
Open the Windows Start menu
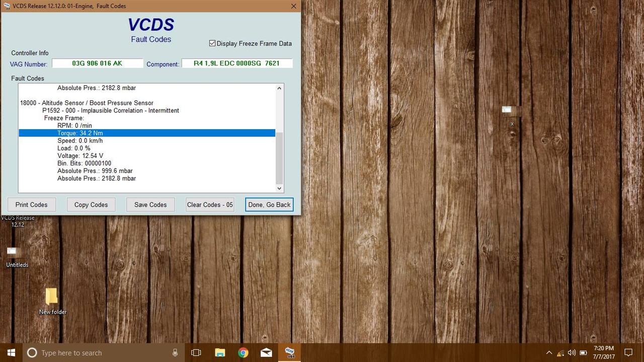tap(11, 353)
